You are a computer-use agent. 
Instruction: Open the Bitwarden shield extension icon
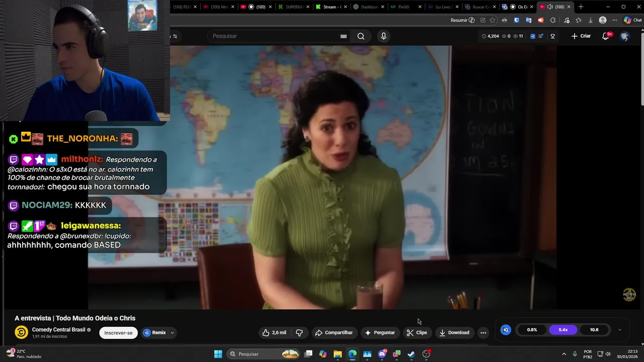tap(517, 20)
